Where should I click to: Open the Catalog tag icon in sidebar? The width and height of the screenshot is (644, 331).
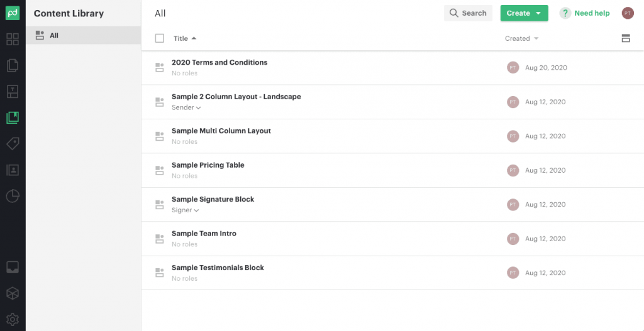13,143
